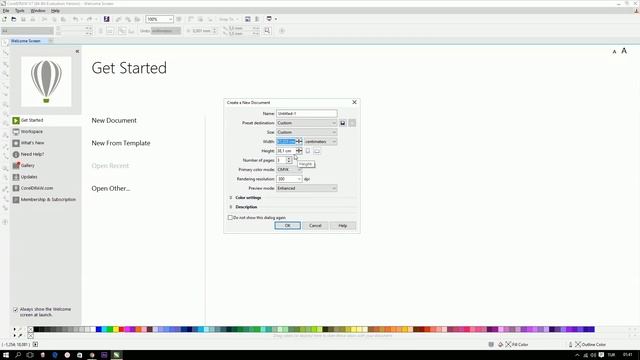
Task: Click the Open file toolbar icon
Action: tap(14, 19)
